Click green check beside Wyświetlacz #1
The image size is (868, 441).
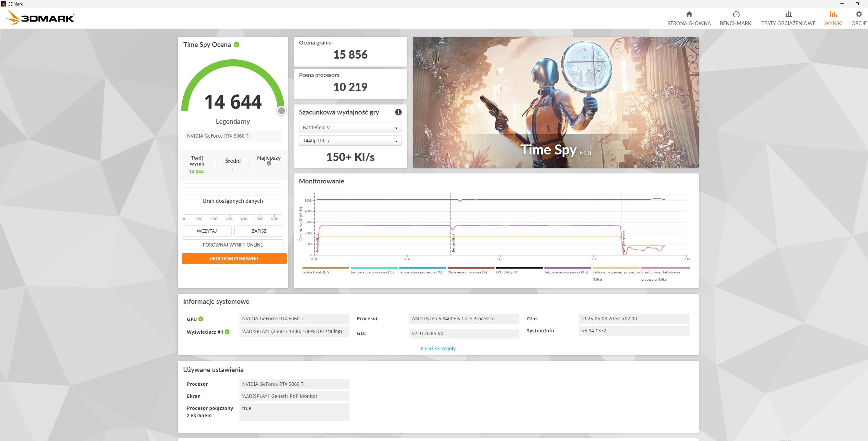(227, 332)
